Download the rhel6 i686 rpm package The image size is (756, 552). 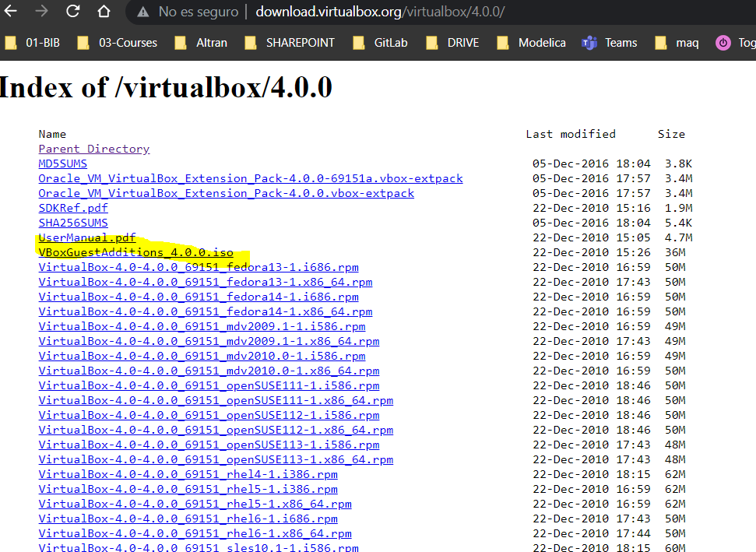point(188,519)
